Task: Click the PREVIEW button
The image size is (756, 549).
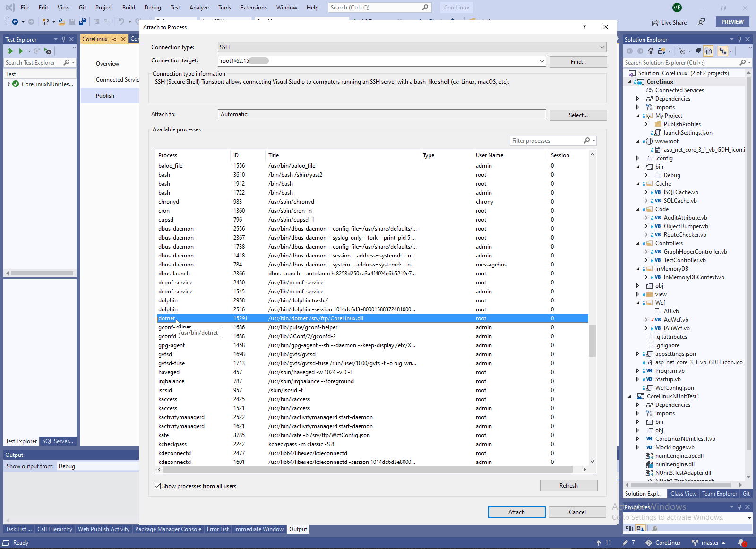Action: pos(732,22)
